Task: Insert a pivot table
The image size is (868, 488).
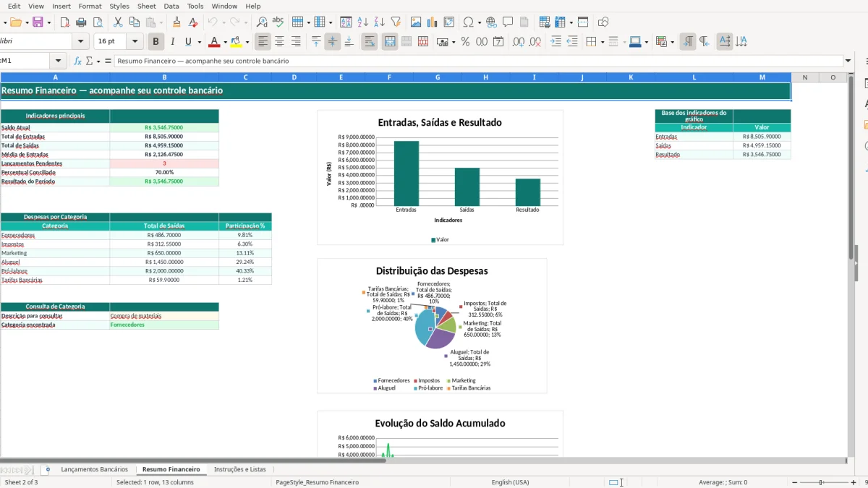Action: point(448,22)
